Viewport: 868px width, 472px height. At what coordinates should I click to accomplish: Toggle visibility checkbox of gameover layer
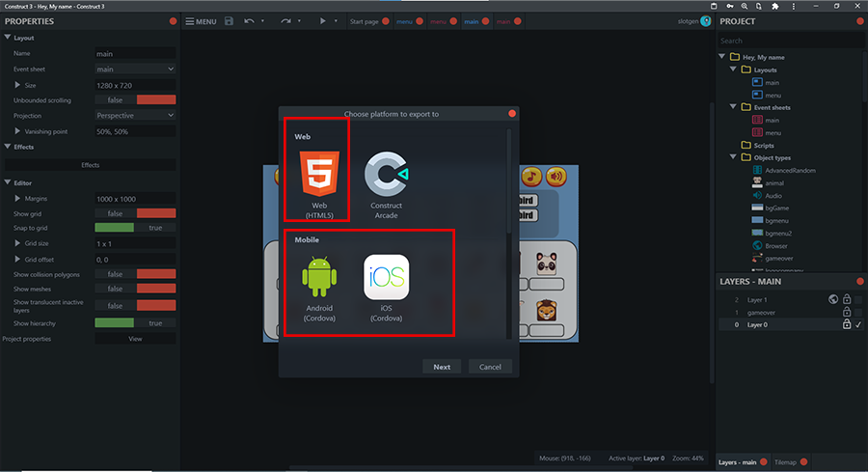click(858, 312)
